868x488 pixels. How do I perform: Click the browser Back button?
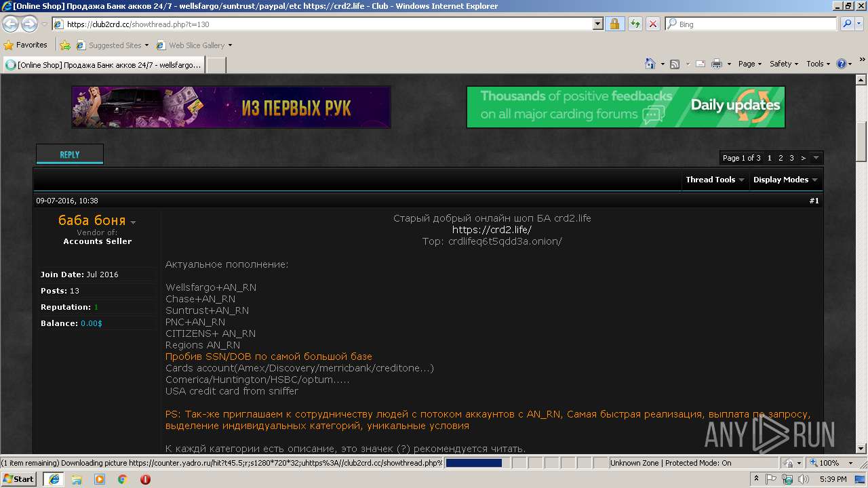point(11,24)
